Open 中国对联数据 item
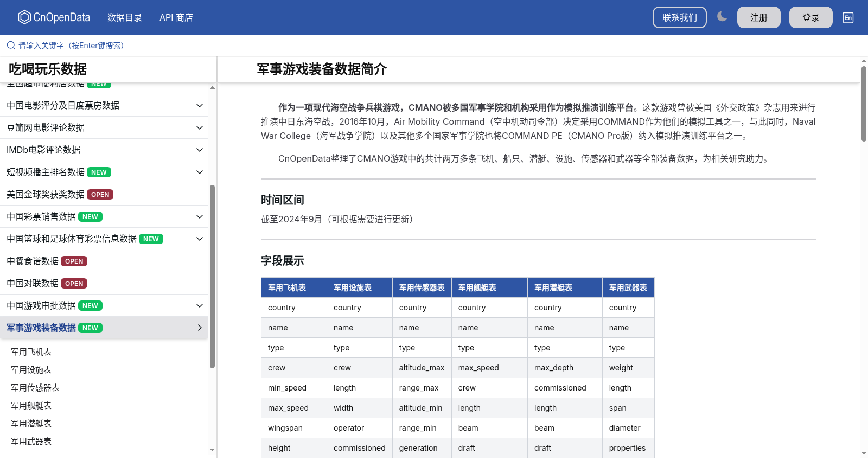 (x=104, y=283)
